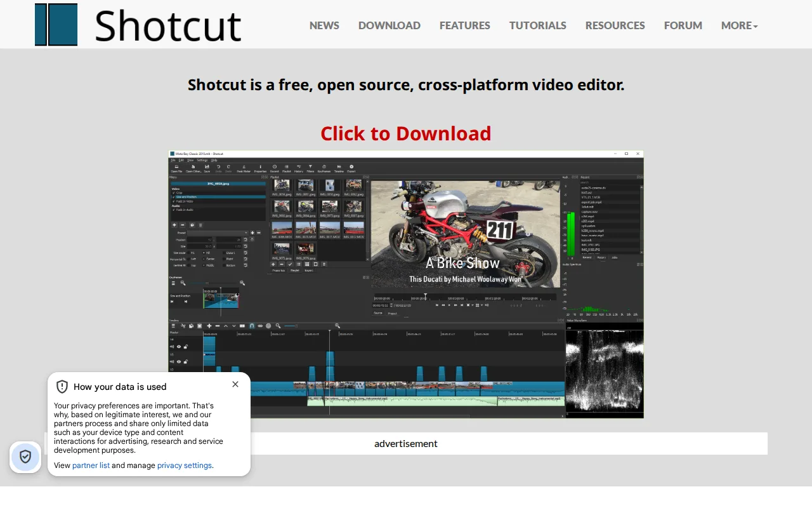This screenshot has width=812, height=508.
Task: Click the 'advertisement' label
Action: (406, 443)
